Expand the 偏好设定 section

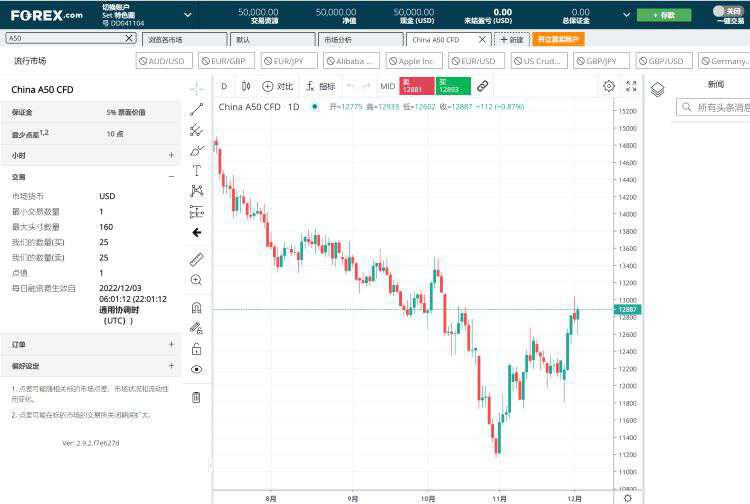click(171, 366)
